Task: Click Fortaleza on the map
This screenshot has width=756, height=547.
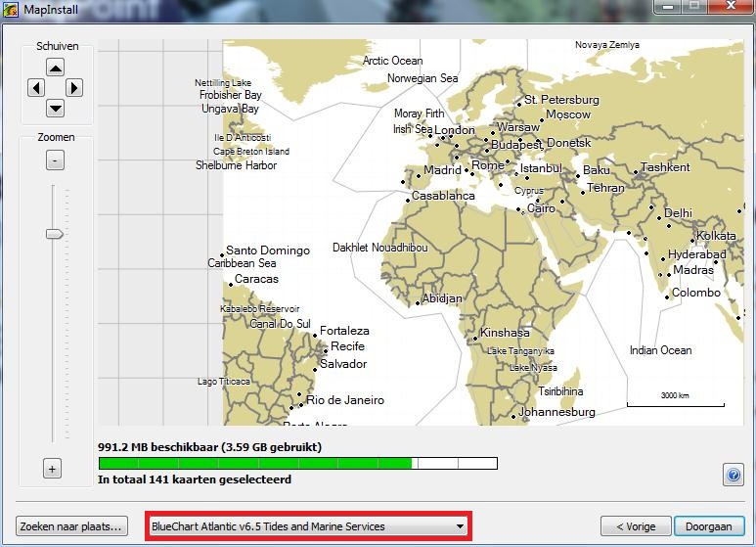Action: [344, 331]
